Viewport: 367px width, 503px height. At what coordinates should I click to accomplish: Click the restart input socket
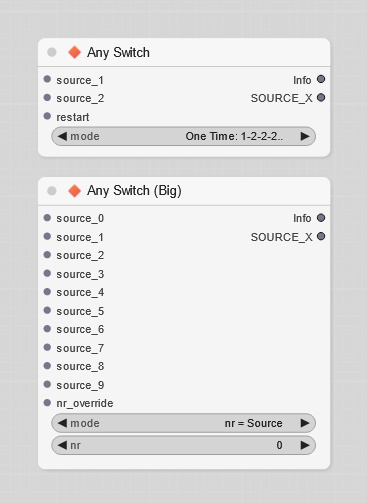(47, 116)
